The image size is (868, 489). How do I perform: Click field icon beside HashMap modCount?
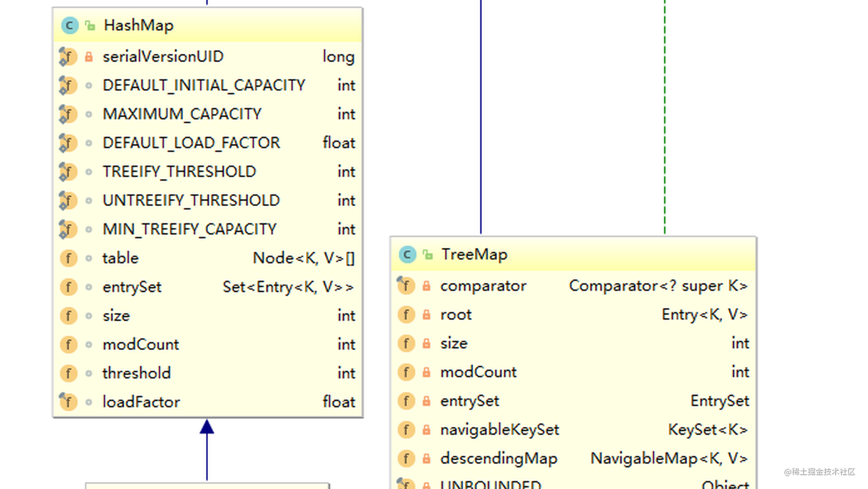(x=68, y=345)
